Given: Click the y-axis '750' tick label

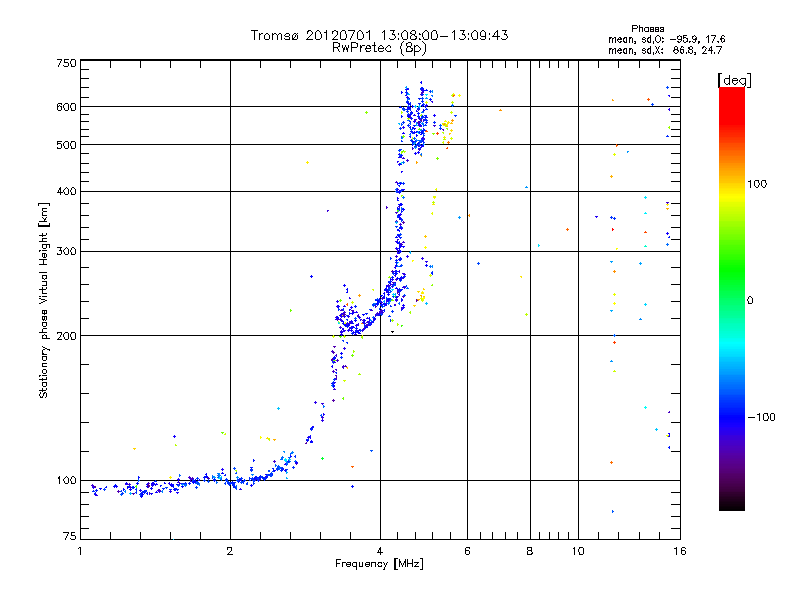Looking at the screenshot, I should (66, 63).
